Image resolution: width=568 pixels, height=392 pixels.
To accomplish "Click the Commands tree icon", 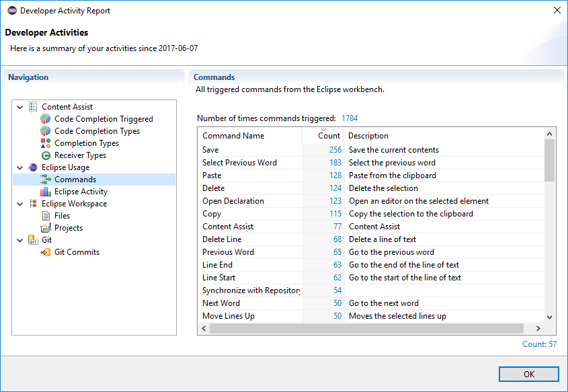I will (x=46, y=180).
